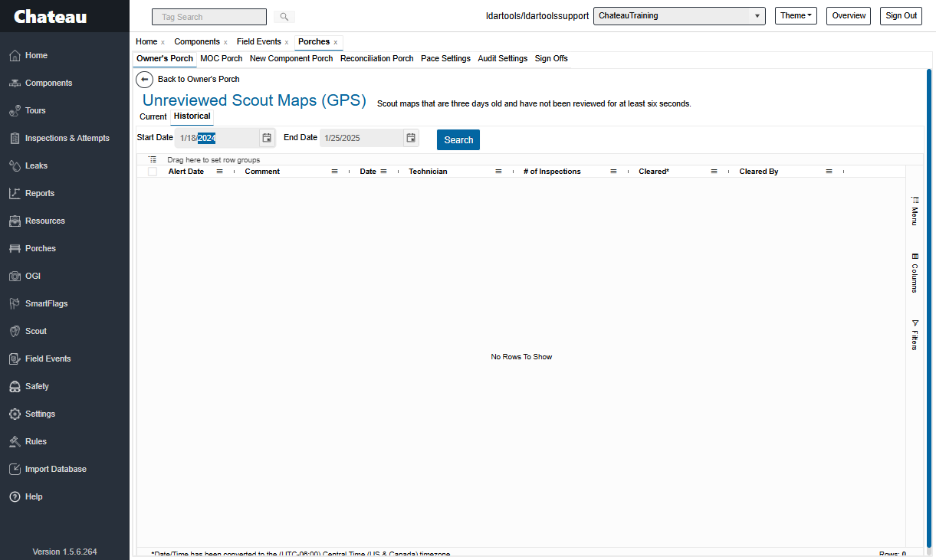Switch to the Home page tab
Viewport: 936px width, 560px height.
(x=146, y=41)
